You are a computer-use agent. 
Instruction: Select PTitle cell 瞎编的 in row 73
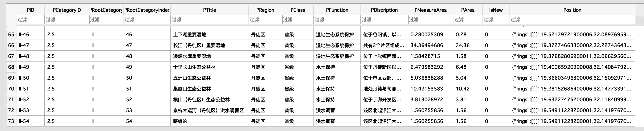180,121
